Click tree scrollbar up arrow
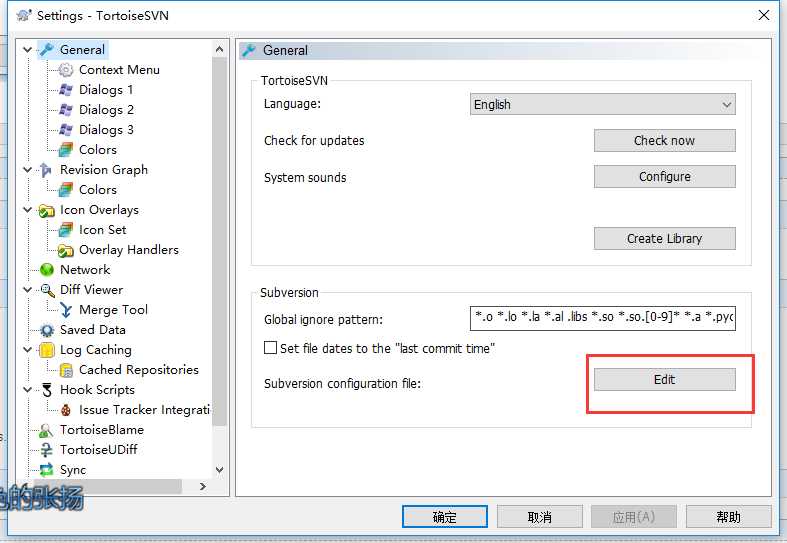787x543 pixels. pos(219,49)
